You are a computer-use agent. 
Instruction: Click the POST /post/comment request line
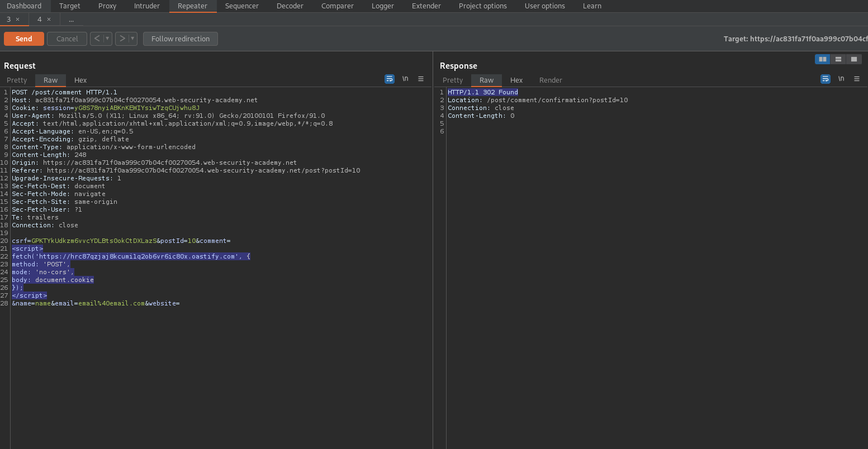64,92
